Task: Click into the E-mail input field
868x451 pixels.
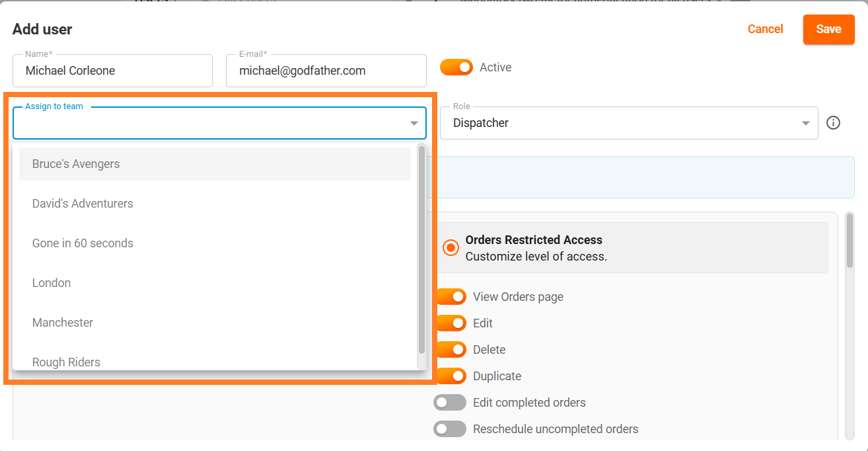Action: point(326,71)
